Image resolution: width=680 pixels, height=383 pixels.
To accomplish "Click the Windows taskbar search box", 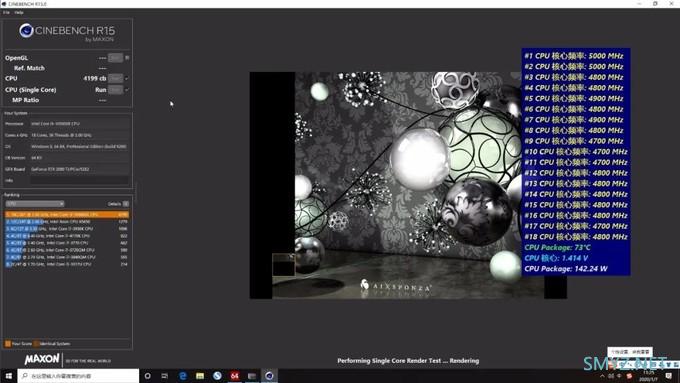I will coord(78,376).
